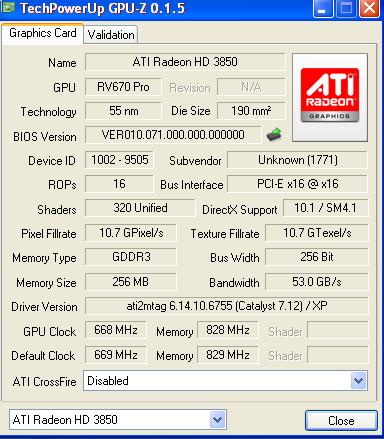The image size is (384, 439).
Task: Click the Device ID value 1002 - 9505
Action: click(119, 160)
